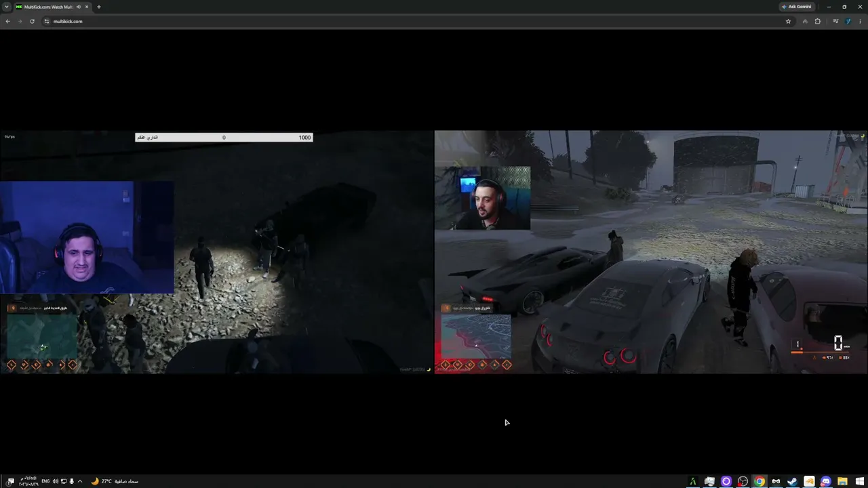868x488 pixels.
Task: Open the grey printer-like app in taskbar
Action: point(709,481)
